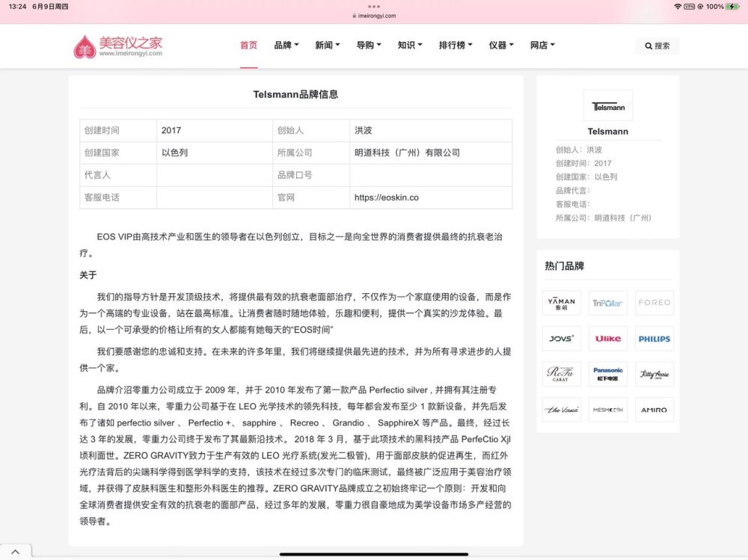Open the FOREO brand logo

click(x=654, y=303)
